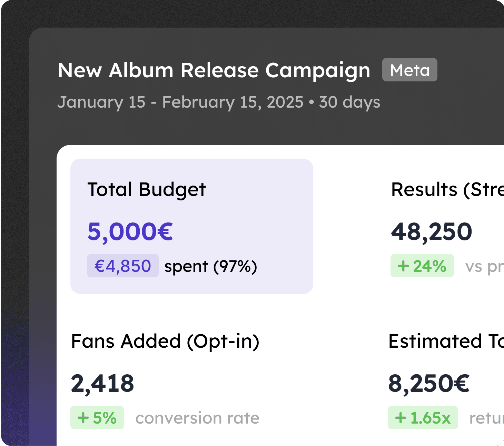This screenshot has height=446, width=504.
Task: Click the €4,850 spent badge
Action: click(123, 266)
